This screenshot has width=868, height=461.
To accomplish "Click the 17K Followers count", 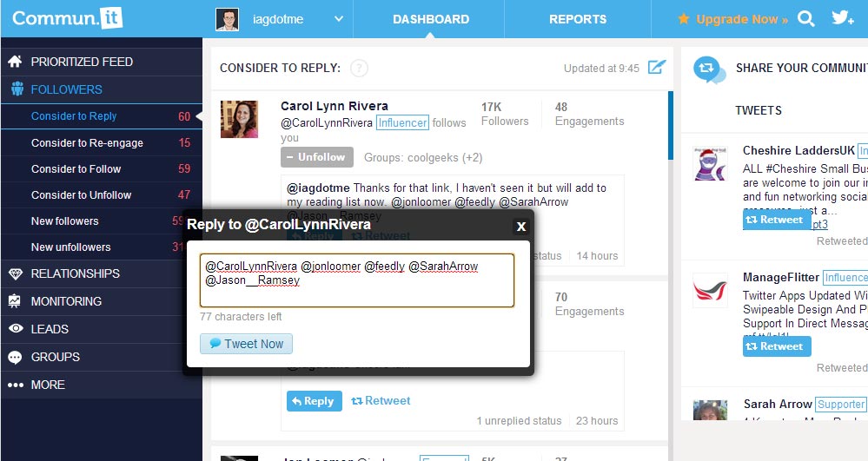I will pos(505,114).
